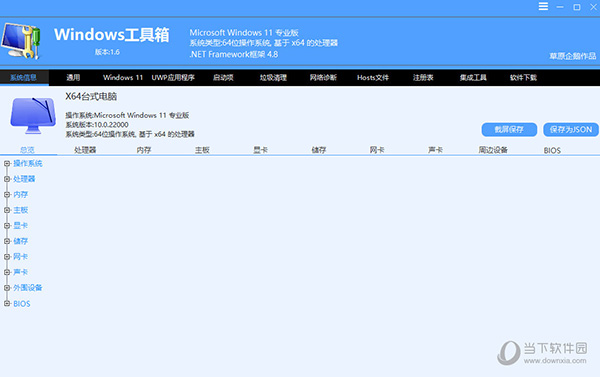Screen dimensions: 600x377
Task: Select the 声卡 sub-tab
Action: (435, 150)
